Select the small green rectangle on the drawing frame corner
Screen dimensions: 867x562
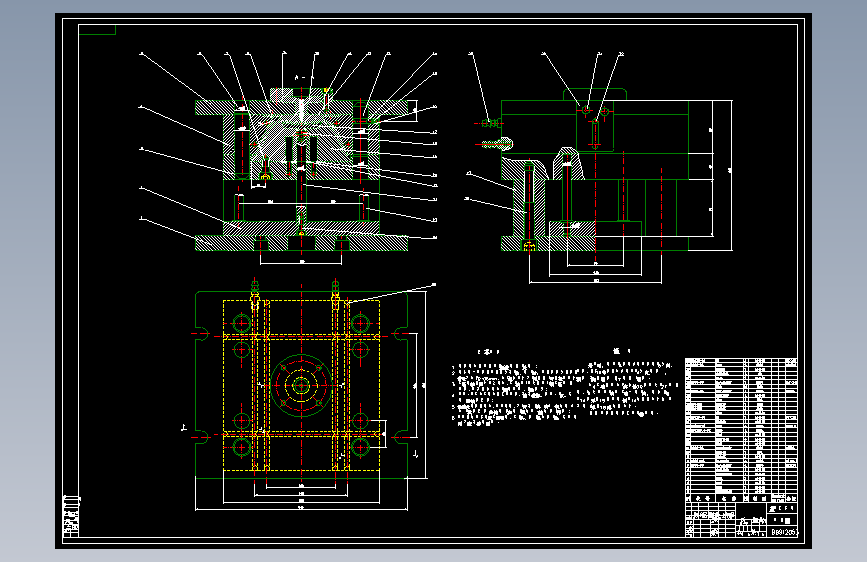(x=97, y=30)
